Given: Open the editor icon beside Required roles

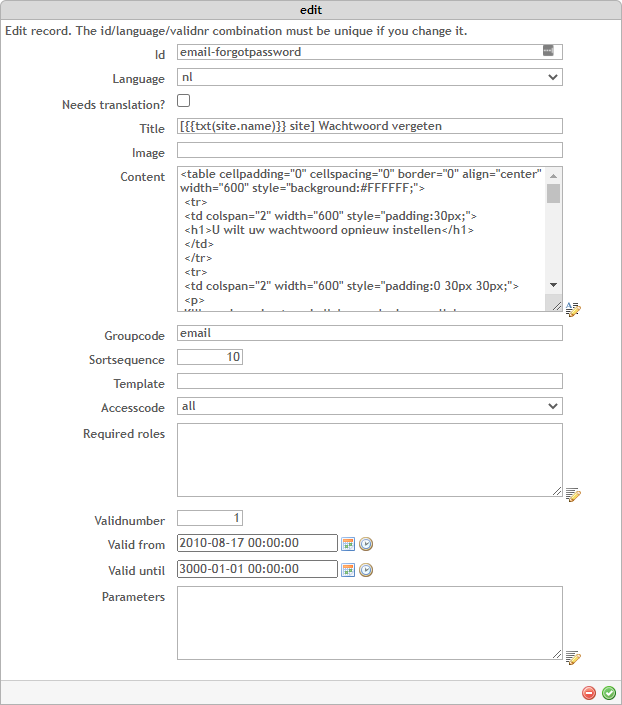Looking at the screenshot, I should (573, 495).
